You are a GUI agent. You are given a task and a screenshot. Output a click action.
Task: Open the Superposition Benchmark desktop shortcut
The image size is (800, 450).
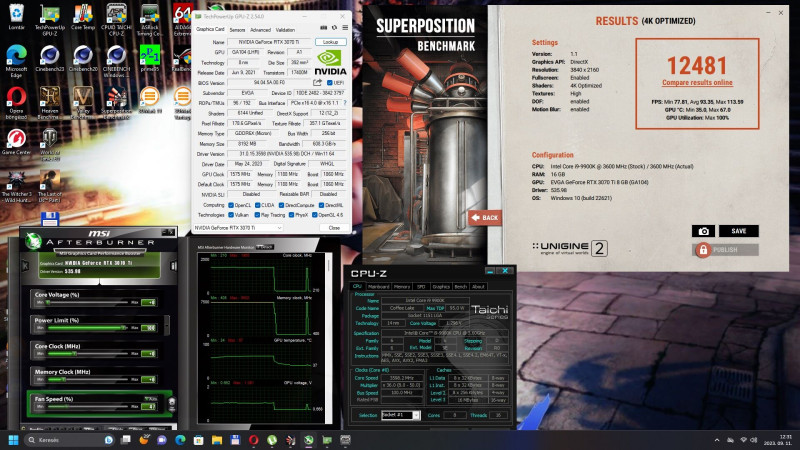coord(116,102)
